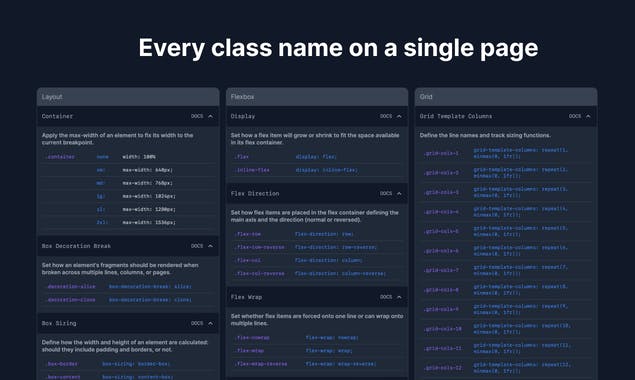Screen dimensions: 635x380
Task: Select the Grid category header
Action: pyautogui.click(x=506, y=97)
